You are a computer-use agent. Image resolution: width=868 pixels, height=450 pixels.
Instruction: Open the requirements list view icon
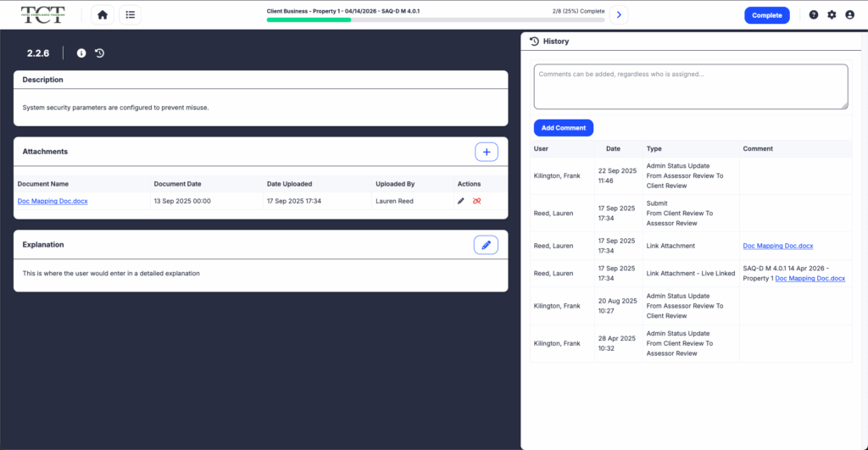130,14
